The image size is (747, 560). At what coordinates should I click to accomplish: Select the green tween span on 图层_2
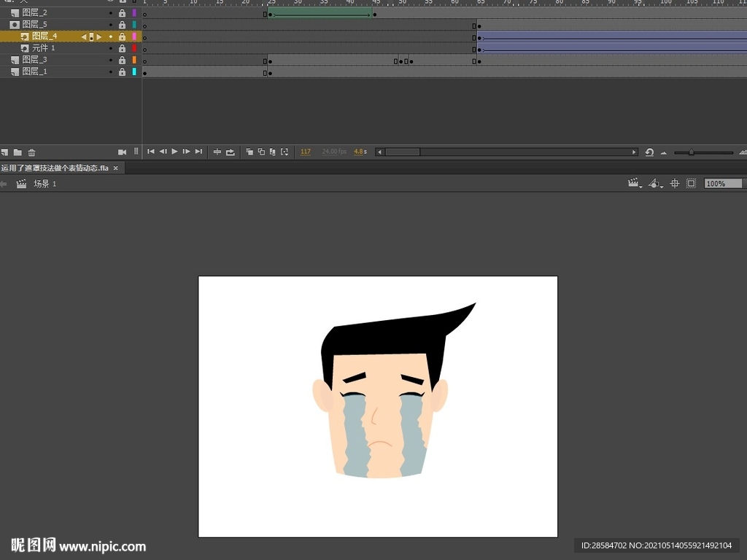point(320,13)
